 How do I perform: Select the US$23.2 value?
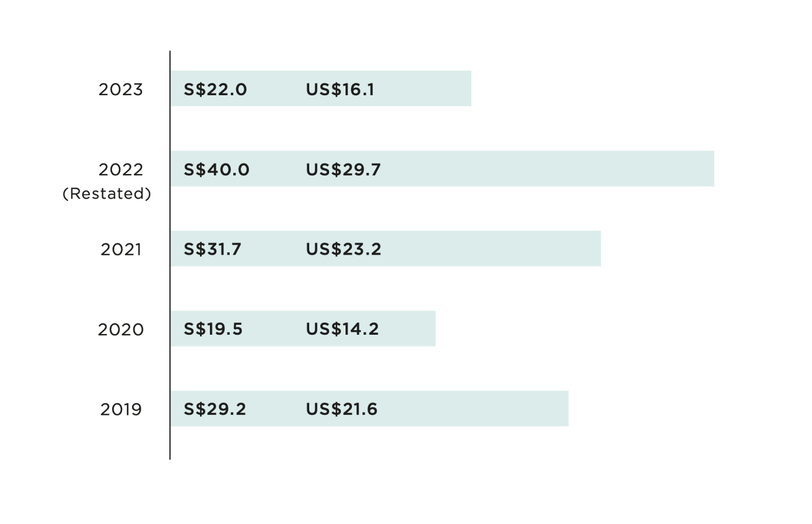tap(343, 249)
